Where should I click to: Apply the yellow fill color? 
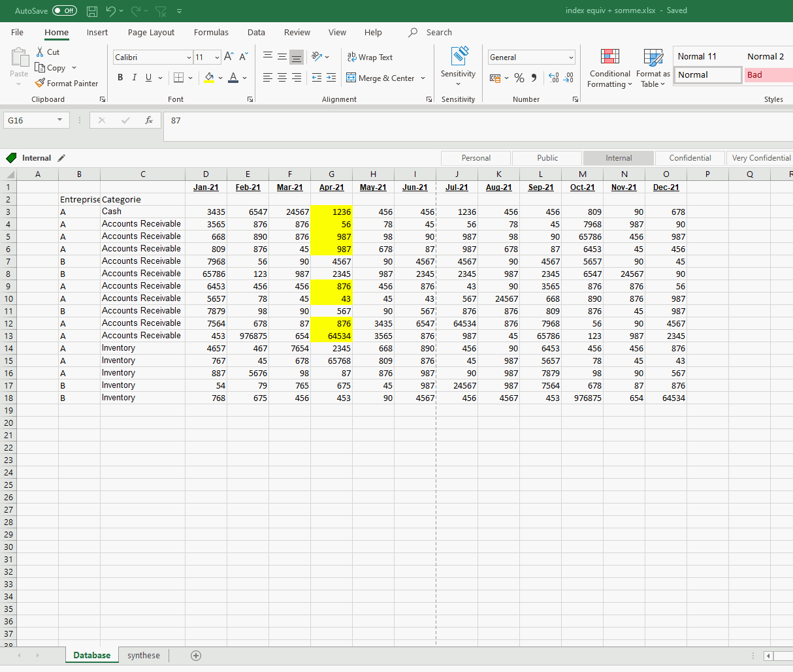pyautogui.click(x=209, y=78)
